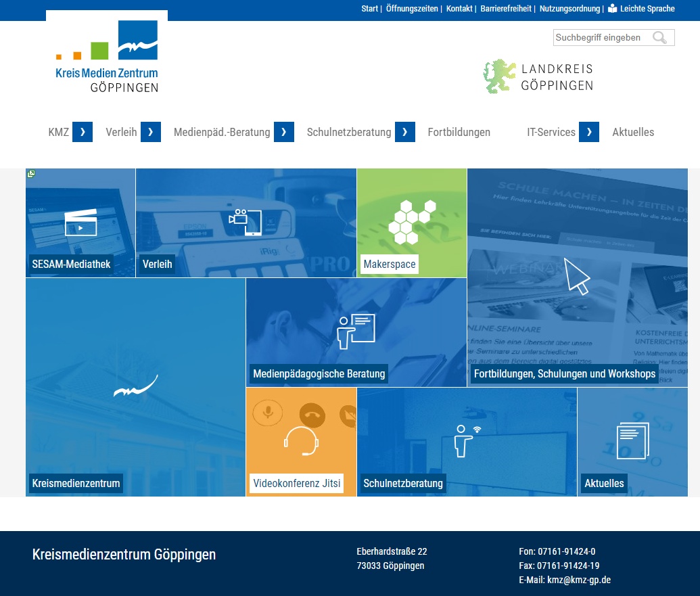Viewport: 700px width, 596px height.
Task: Expand the Schulnetzberatung submenu chevron
Action: (405, 133)
